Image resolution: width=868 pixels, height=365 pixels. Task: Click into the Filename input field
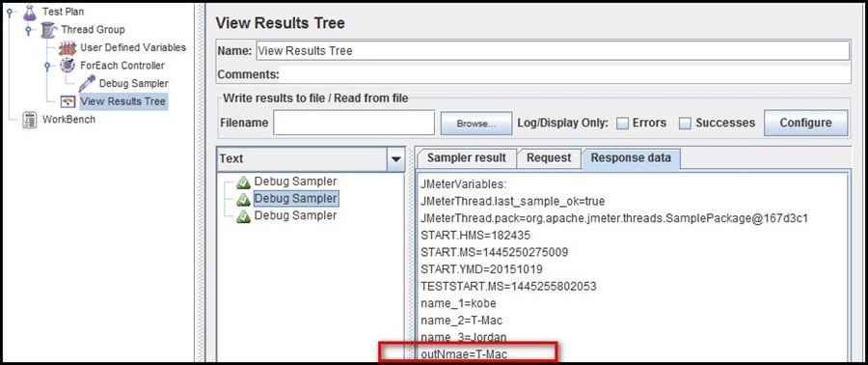click(x=354, y=123)
